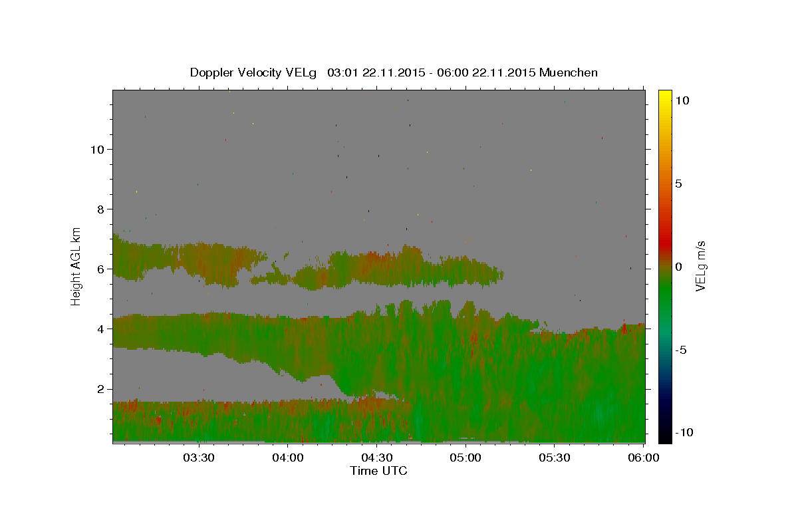Screen dimensions: 798x532
Task: Click the '06:00' time axis label
Action: point(644,458)
